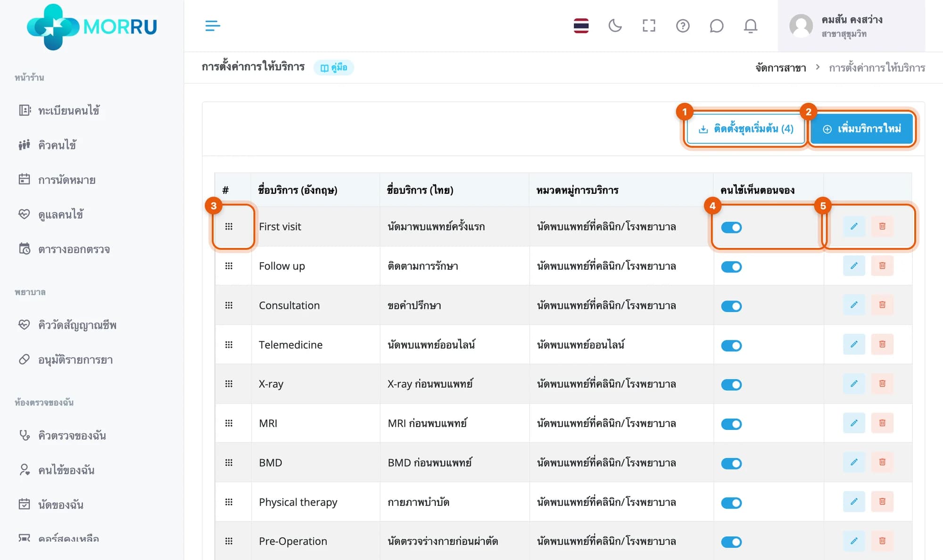Delete the First visit service
The image size is (943, 560).
point(882,226)
